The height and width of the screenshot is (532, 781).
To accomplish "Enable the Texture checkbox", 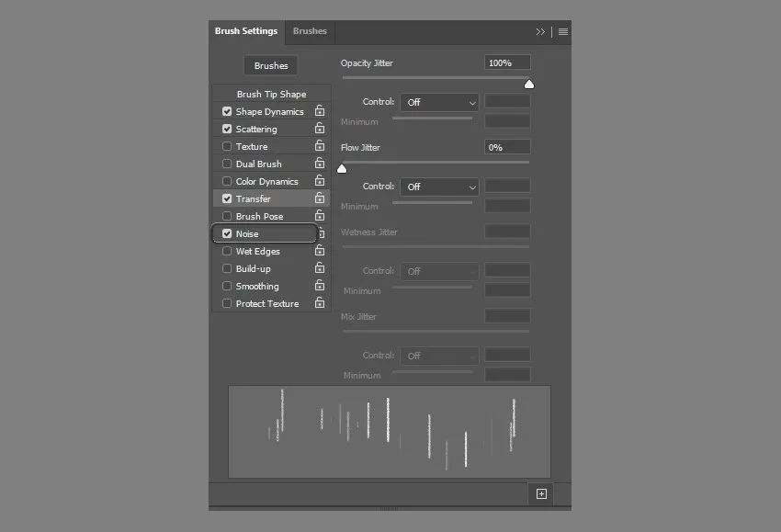I will [227, 146].
